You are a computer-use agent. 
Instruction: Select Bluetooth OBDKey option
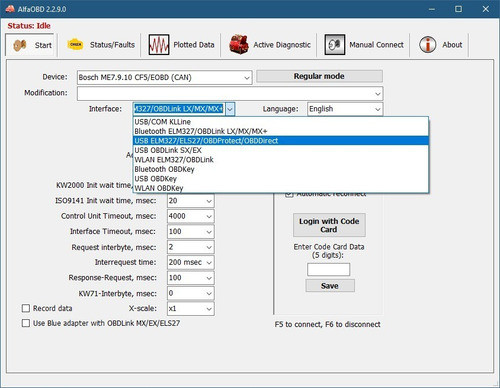281,169
